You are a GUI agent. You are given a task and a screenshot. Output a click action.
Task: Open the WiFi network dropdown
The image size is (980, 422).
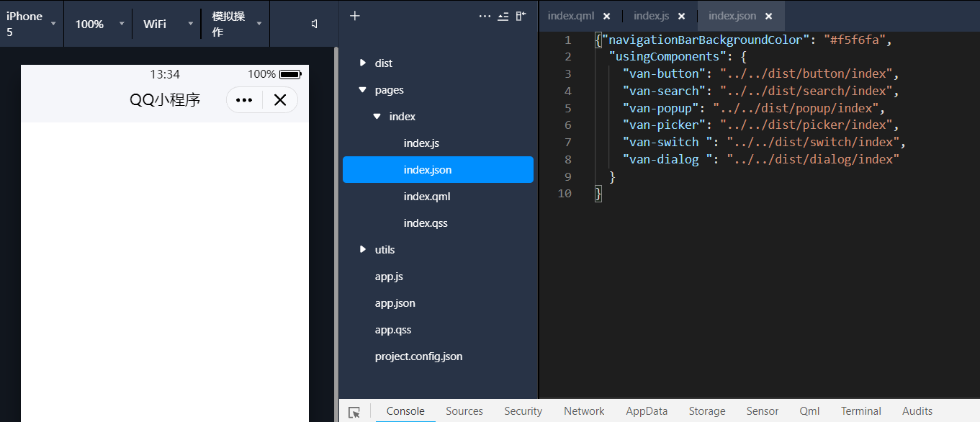pos(167,24)
